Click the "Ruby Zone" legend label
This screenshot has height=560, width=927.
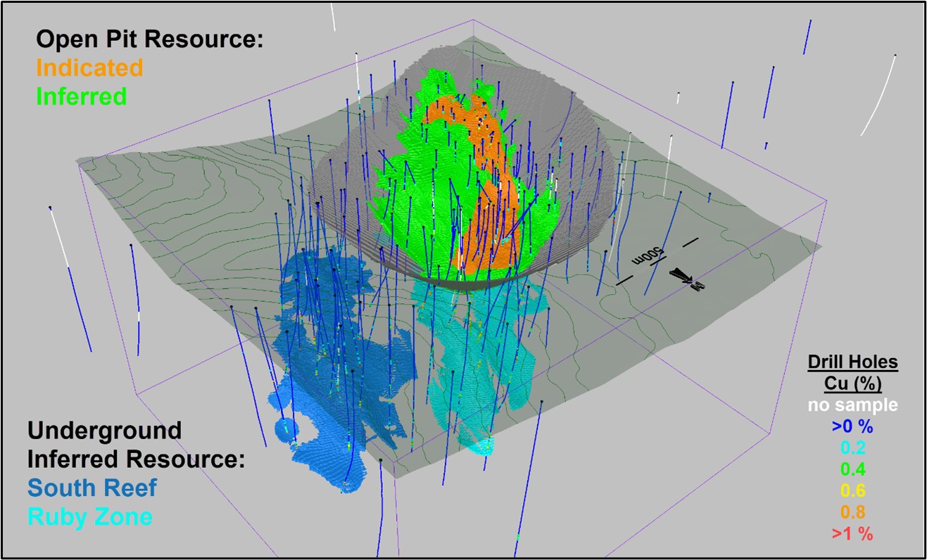(90, 517)
